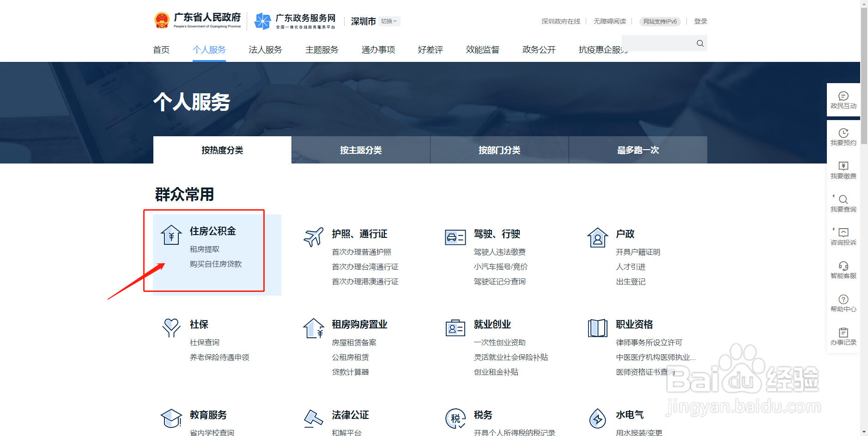The width and height of the screenshot is (868, 436).
Task: Open 效能监督 navigation item
Action: pos(483,50)
